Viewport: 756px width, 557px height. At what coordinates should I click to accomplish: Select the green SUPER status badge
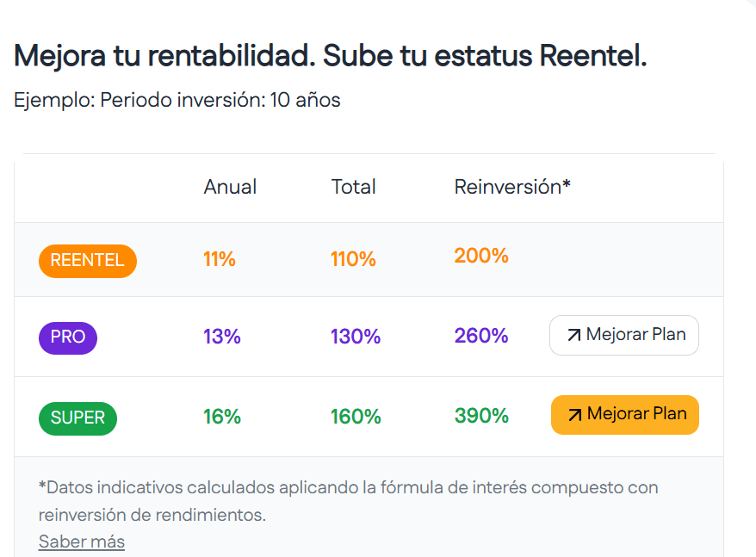pyautogui.click(x=77, y=418)
